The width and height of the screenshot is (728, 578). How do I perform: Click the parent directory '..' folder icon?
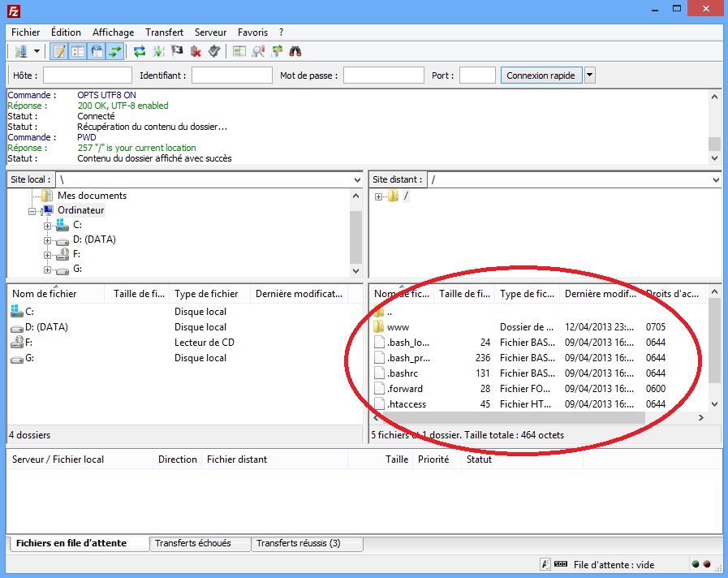379,312
